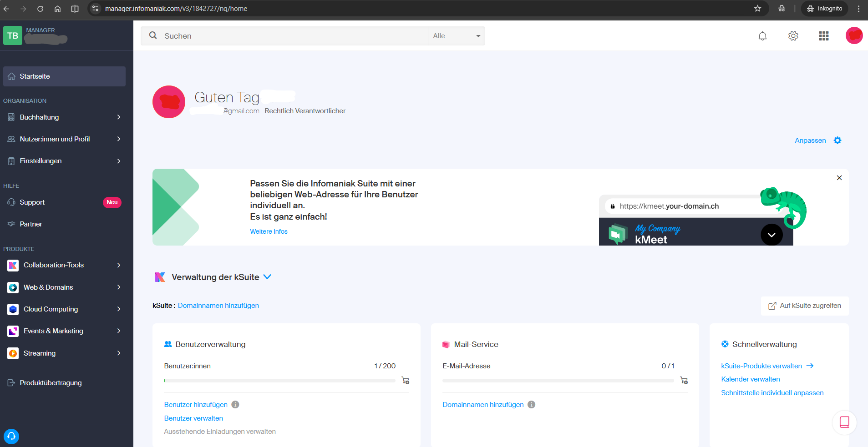868x447 pixels.
Task: Click the profile avatar top right
Action: coord(854,35)
